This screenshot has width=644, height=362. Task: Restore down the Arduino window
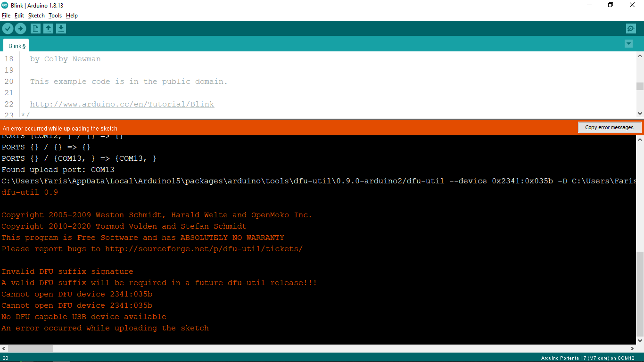coord(611,5)
